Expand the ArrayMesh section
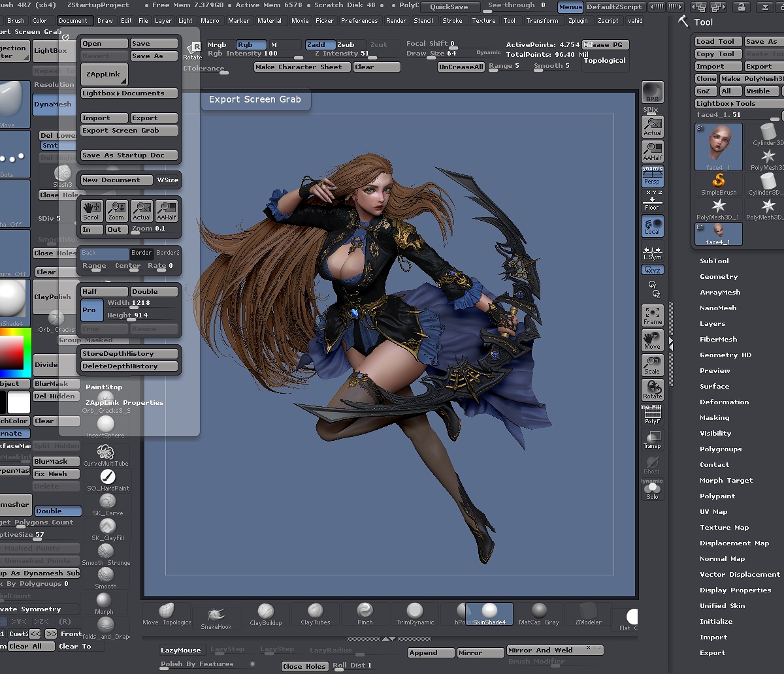This screenshot has width=784, height=674. pos(720,292)
